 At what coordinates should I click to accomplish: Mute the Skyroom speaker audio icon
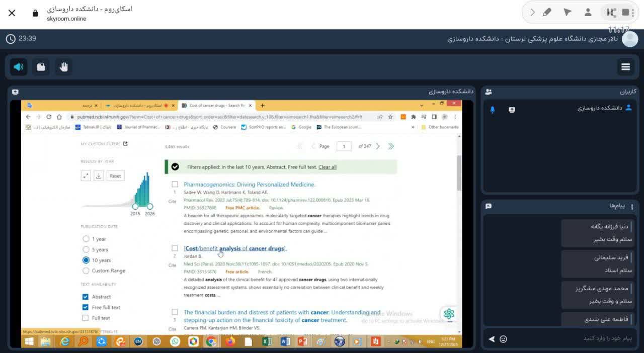pyautogui.click(x=19, y=67)
